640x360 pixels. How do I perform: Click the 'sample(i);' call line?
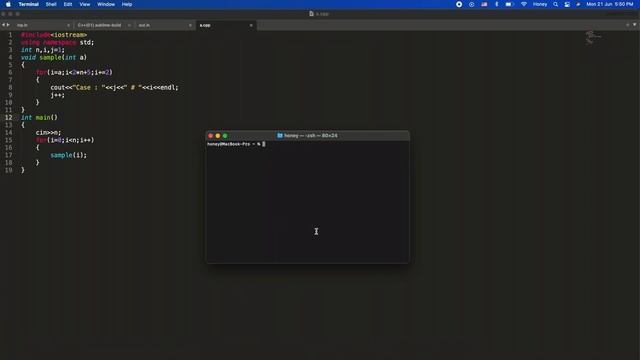pos(69,155)
